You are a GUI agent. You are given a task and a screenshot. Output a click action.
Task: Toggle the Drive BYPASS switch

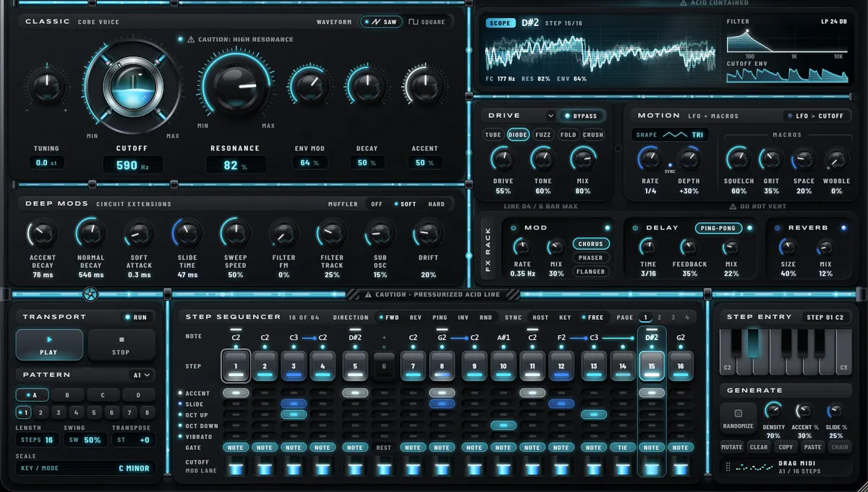click(582, 116)
